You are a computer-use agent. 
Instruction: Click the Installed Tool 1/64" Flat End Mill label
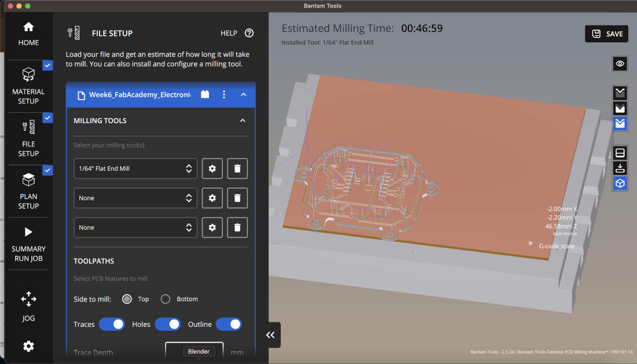(327, 42)
